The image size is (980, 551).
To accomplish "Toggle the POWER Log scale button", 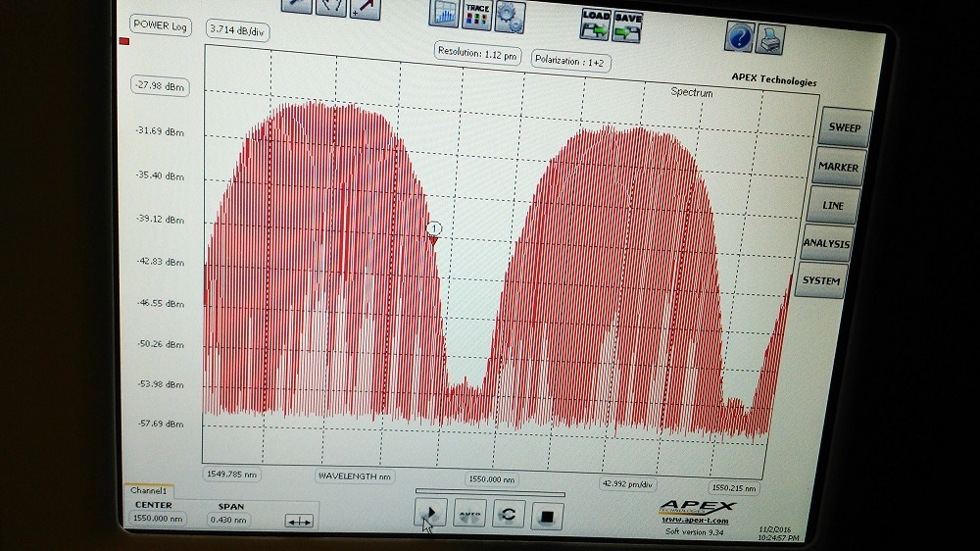I will coord(160,25).
